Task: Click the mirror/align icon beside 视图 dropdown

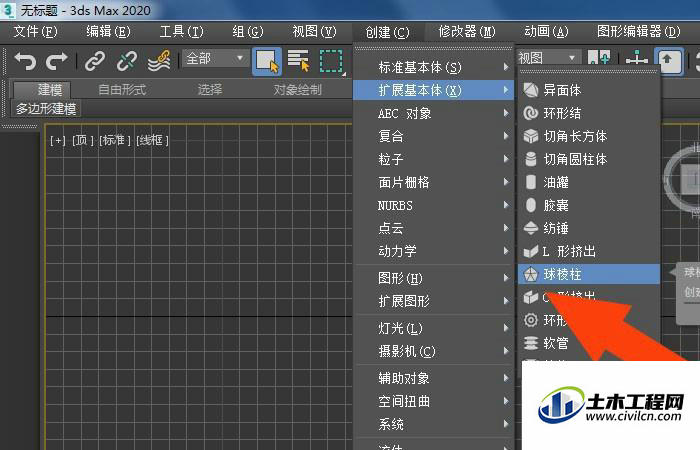Action: pyautogui.click(x=599, y=58)
